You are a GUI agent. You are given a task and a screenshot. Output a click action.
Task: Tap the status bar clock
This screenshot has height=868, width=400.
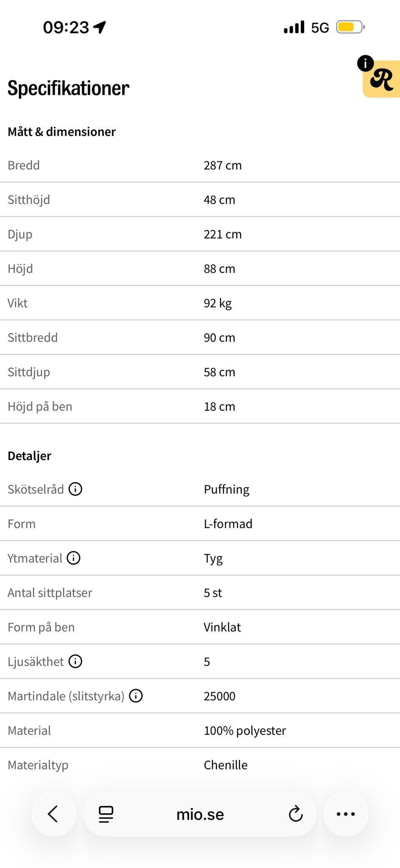pyautogui.click(x=66, y=28)
